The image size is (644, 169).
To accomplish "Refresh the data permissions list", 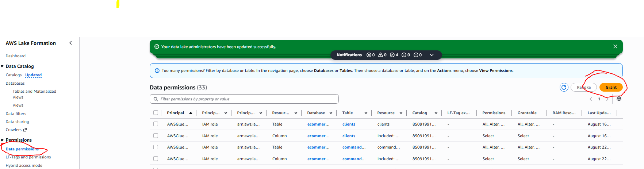I will click(x=564, y=87).
